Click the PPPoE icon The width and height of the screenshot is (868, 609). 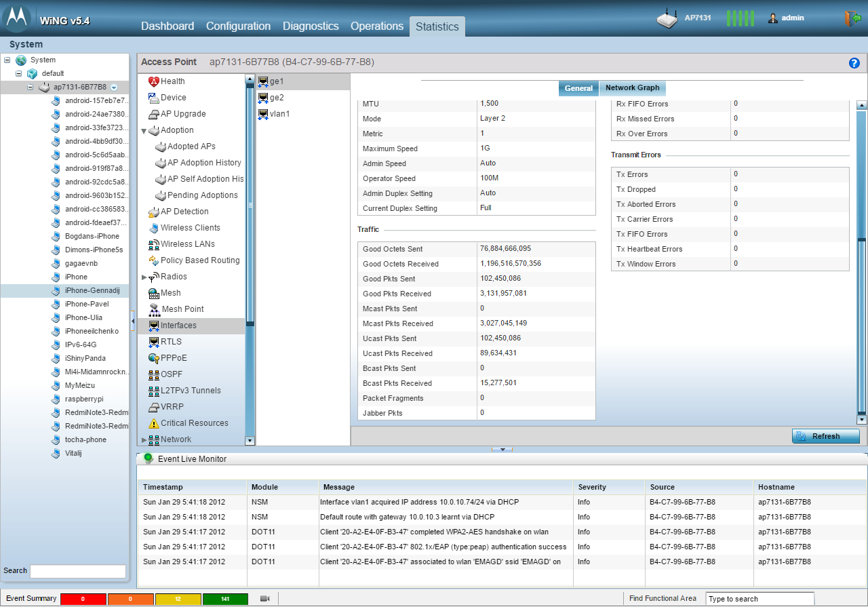tap(154, 358)
